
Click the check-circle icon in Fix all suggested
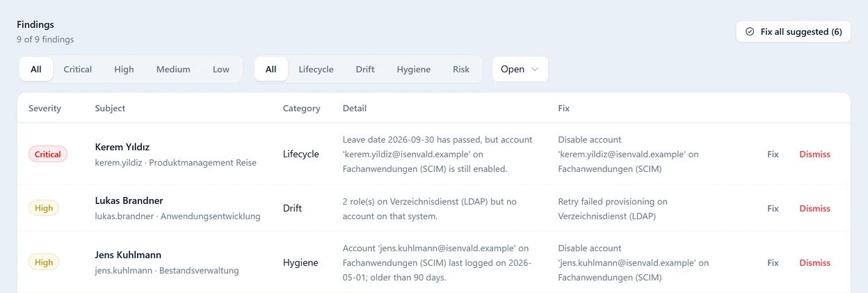750,31
